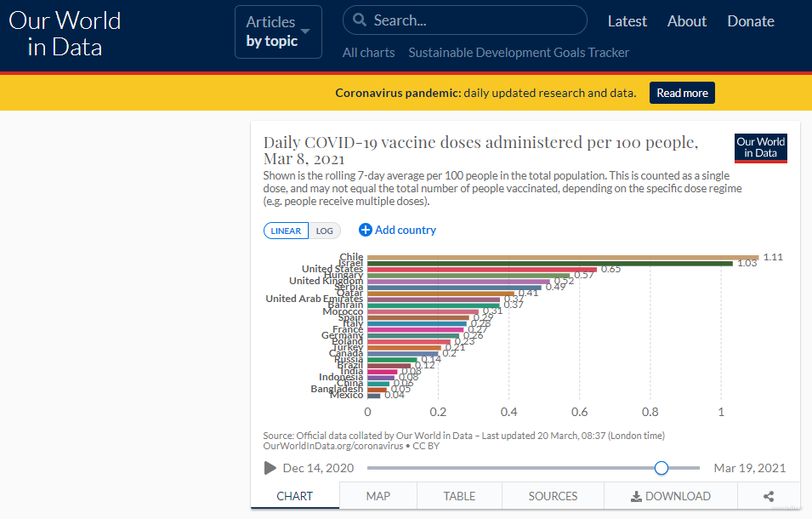Image resolution: width=812 pixels, height=519 pixels.
Task: Click the Israel bar in the chart
Action: (x=550, y=264)
